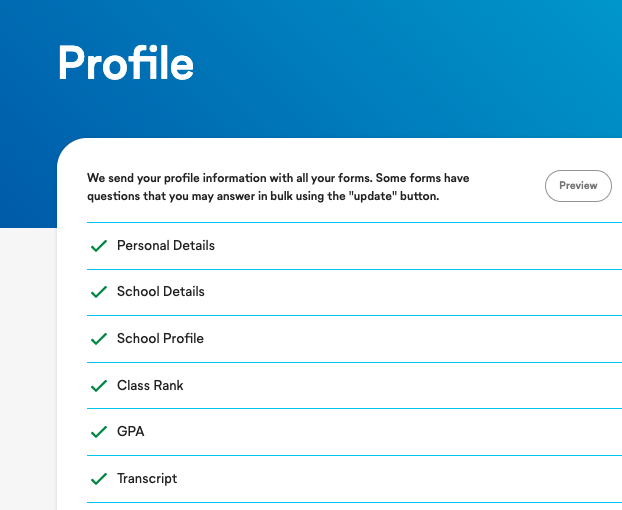Click the profile information description text

[x=278, y=187]
